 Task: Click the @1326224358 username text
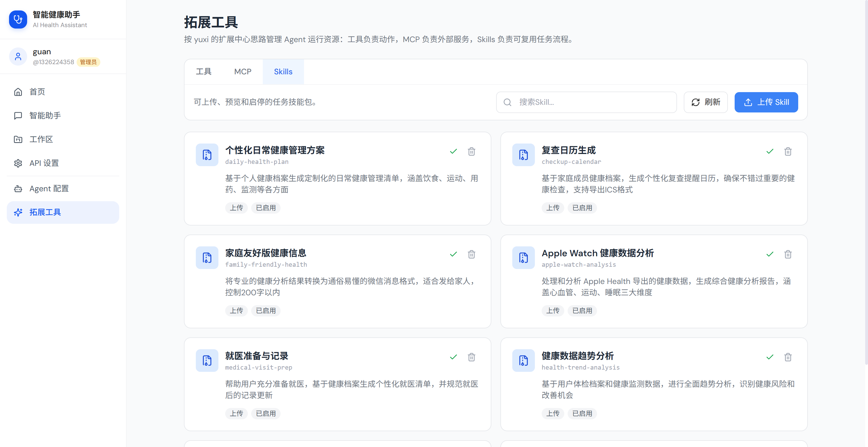pos(53,62)
